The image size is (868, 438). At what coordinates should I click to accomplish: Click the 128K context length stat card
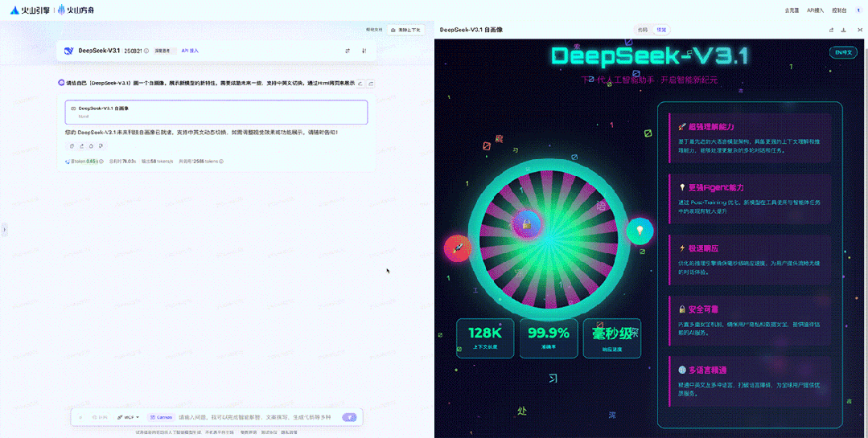point(485,338)
